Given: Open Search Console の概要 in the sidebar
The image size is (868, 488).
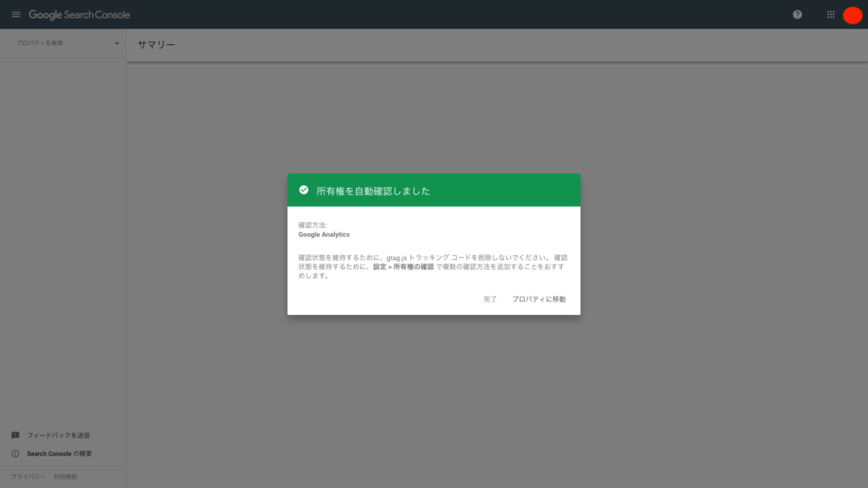Looking at the screenshot, I should [59, 454].
